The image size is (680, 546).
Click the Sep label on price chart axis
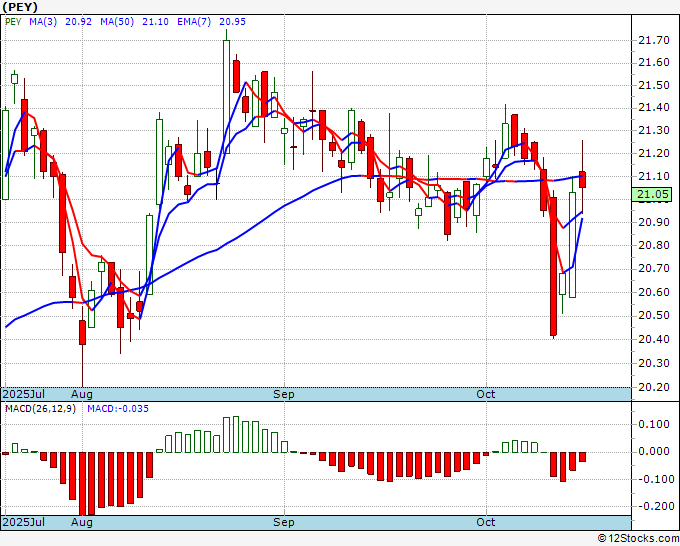[x=284, y=394]
